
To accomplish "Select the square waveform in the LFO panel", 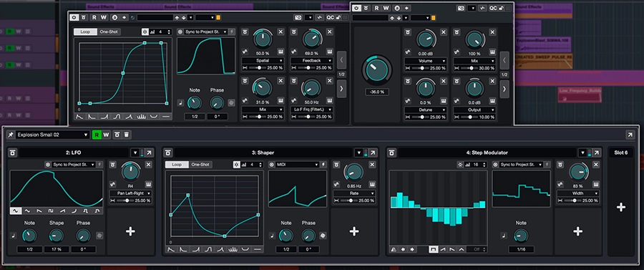I will 51,211.
